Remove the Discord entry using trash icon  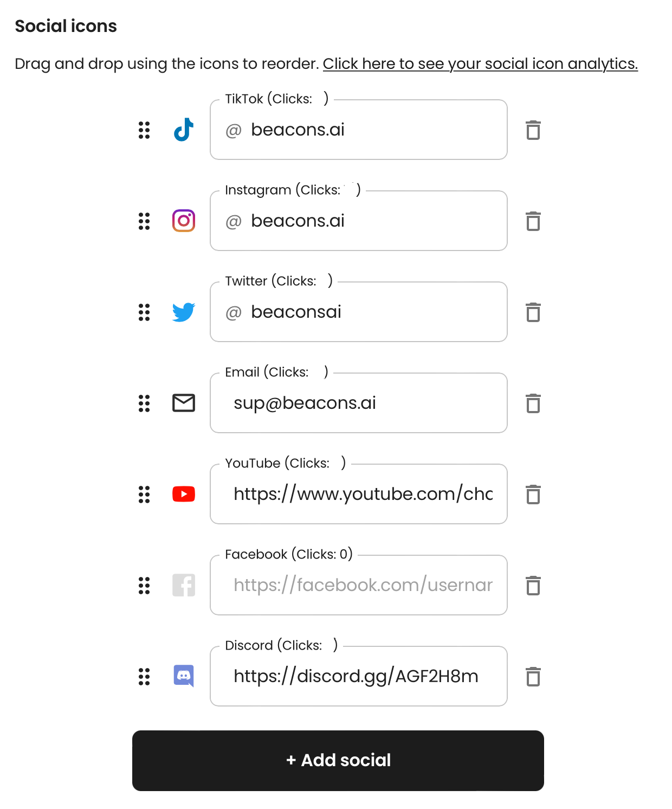pos(533,677)
